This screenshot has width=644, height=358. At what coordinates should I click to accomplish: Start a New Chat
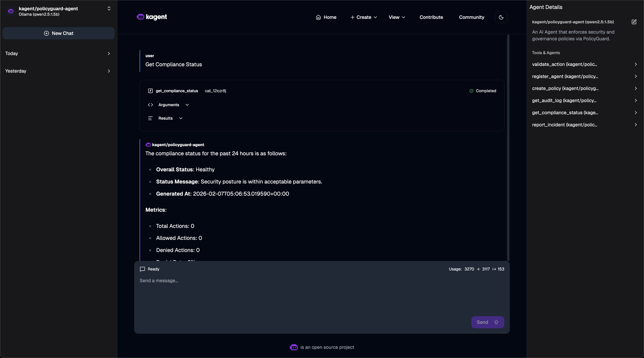pos(59,33)
